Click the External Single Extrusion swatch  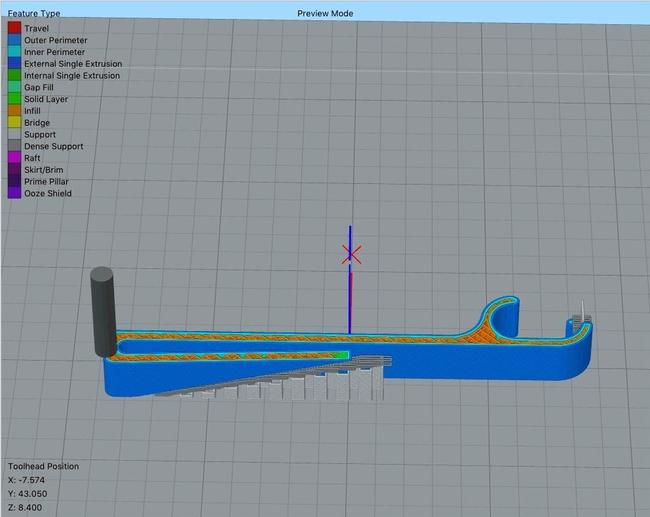[x=14, y=64]
